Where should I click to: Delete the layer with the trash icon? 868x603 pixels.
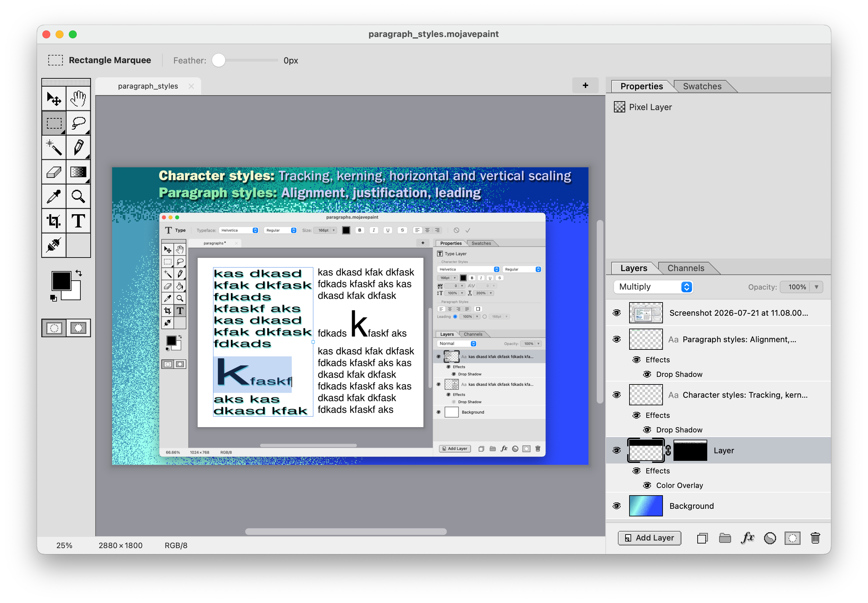[x=815, y=538]
